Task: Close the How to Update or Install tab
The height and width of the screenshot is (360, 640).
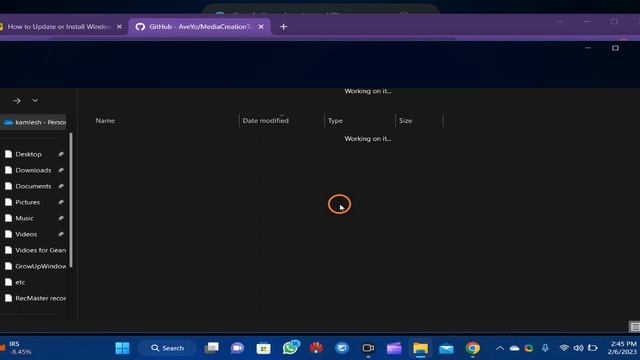Action: (x=119, y=27)
